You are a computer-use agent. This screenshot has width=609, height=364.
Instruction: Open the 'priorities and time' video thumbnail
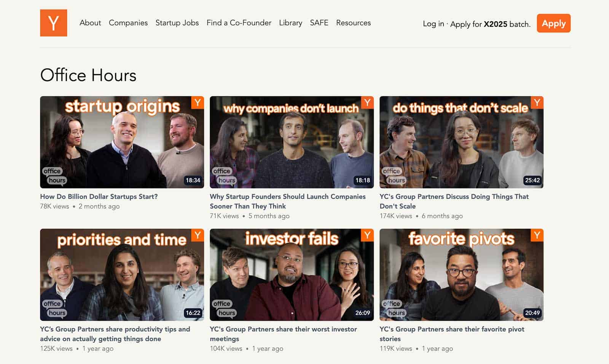coord(122,275)
